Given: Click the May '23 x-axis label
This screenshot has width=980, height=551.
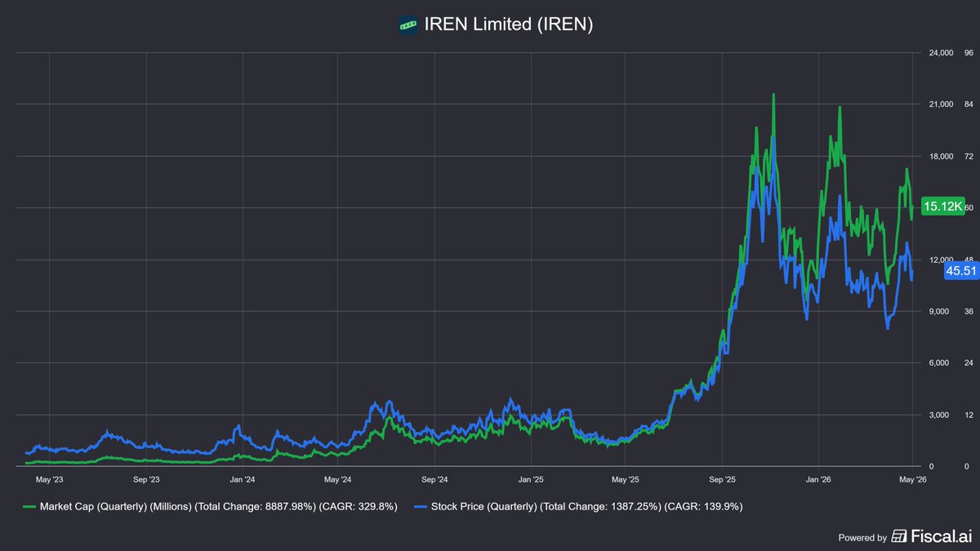Looking at the screenshot, I should click(51, 480).
